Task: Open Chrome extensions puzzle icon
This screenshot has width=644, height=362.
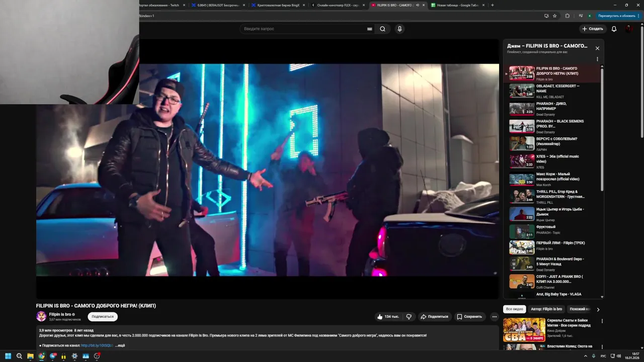Action: coord(568,16)
